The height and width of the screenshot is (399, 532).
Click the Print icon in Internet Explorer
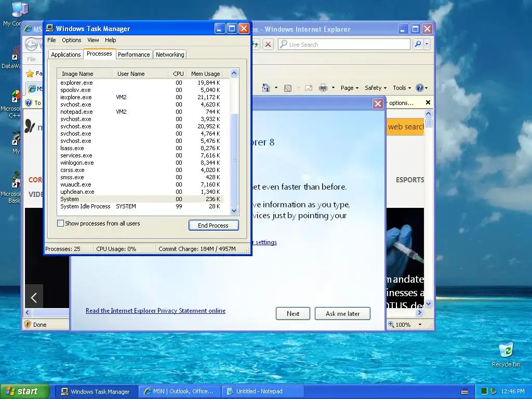click(323, 88)
